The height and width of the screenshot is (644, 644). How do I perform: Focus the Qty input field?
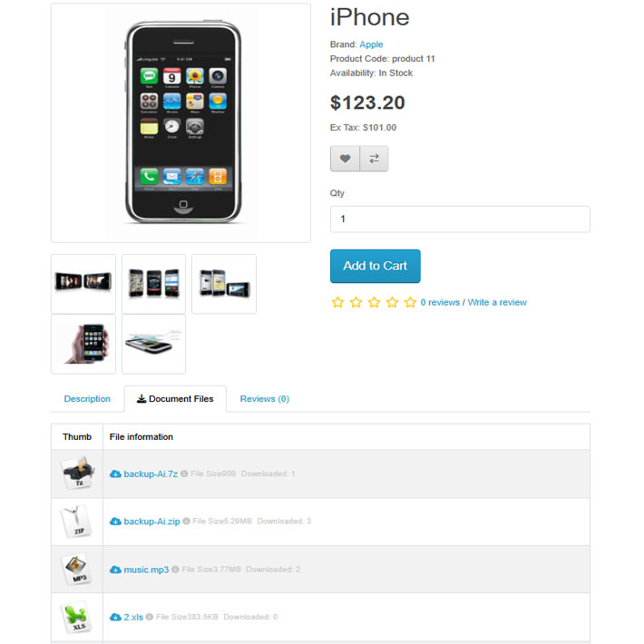coord(460,220)
